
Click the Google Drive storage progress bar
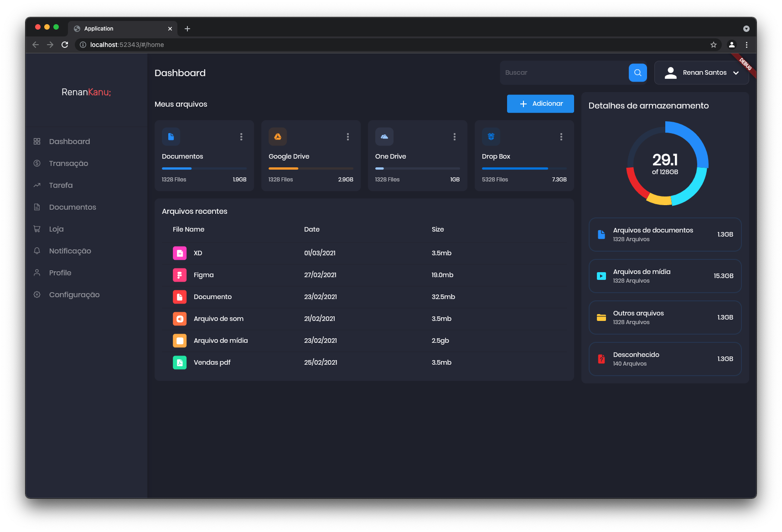coord(311,168)
